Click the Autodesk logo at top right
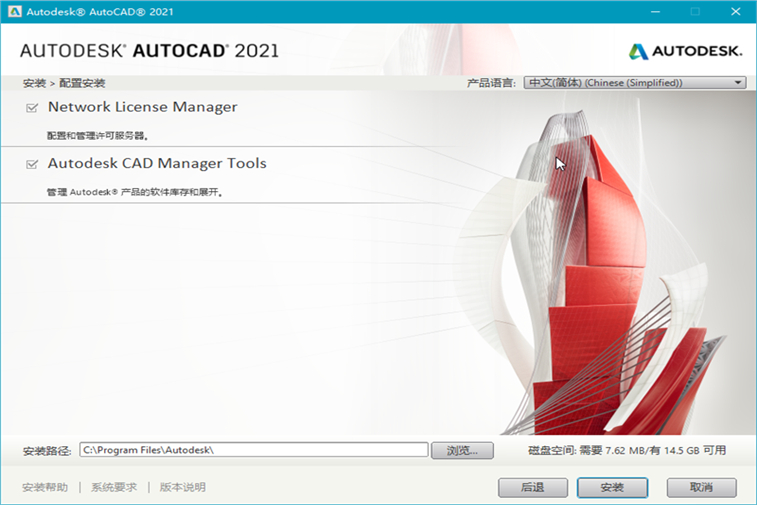 [685, 51]
